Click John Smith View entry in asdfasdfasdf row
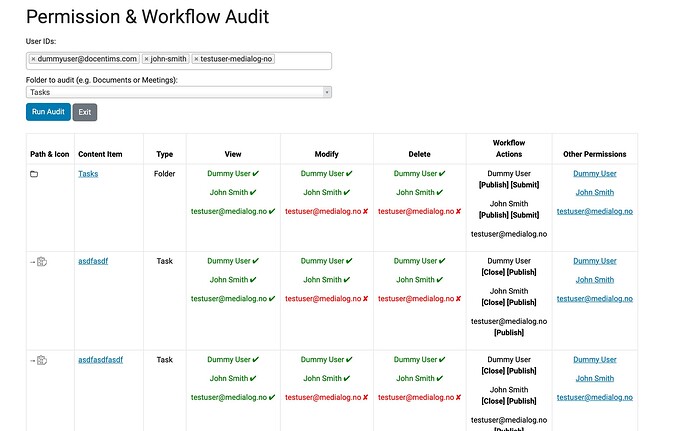Screen dimensions: 690x431 coord(233,379)
